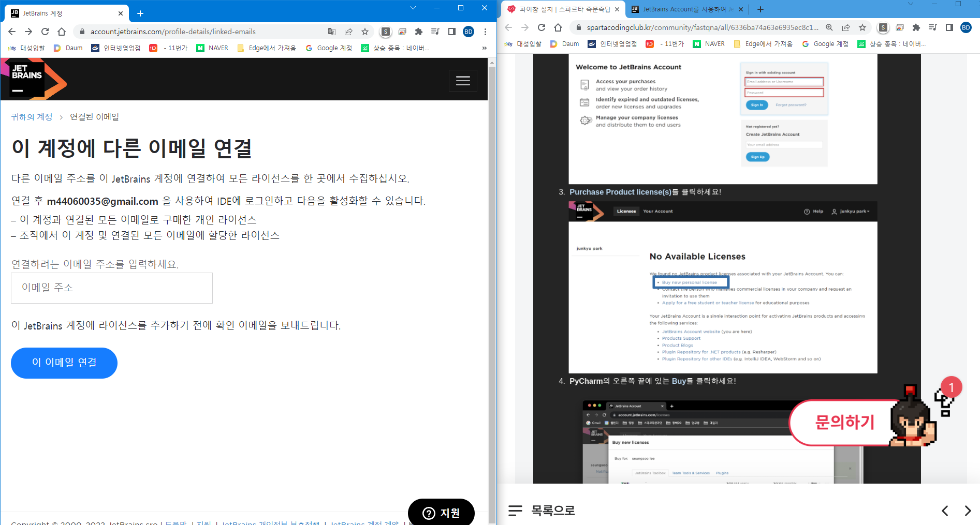Share the JetBrains account page
Image resolution: width=980 pixels, height=525 pixels.
point(348,32)
